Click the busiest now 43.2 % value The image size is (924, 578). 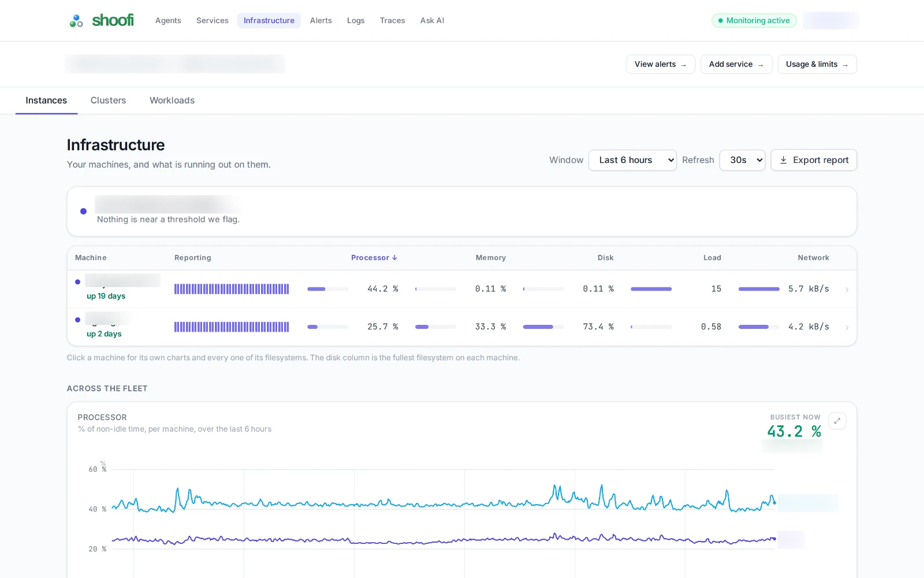pos(794,432)
